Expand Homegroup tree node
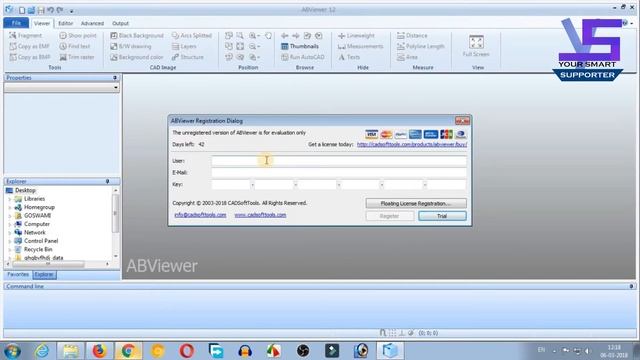640x360 pixels. [9, 207]
